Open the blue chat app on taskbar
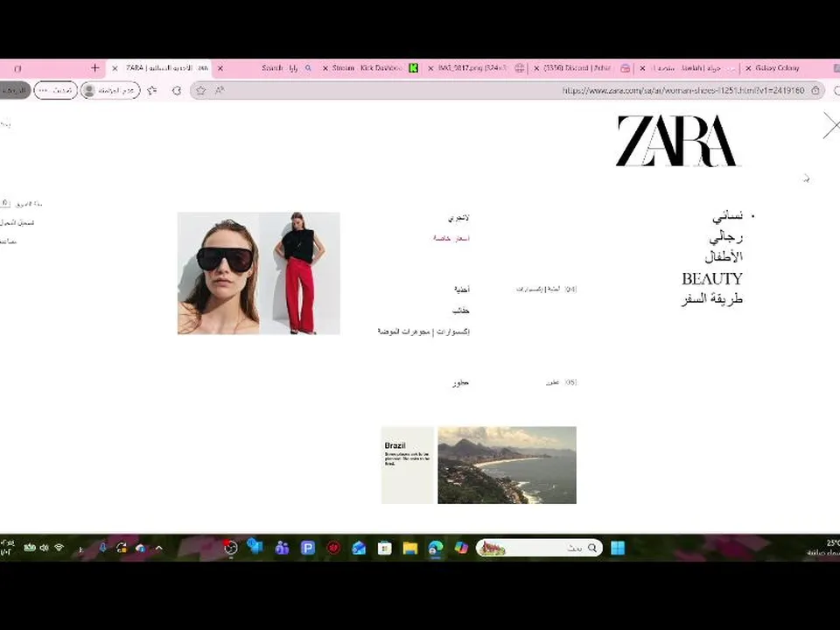 tap(255, 546)
